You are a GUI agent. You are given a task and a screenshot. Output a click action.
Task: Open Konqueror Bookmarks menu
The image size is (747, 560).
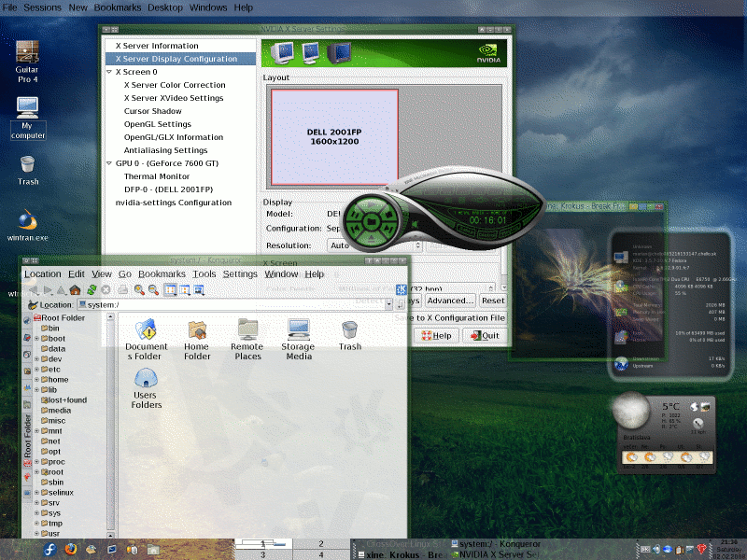click(162, 273)
